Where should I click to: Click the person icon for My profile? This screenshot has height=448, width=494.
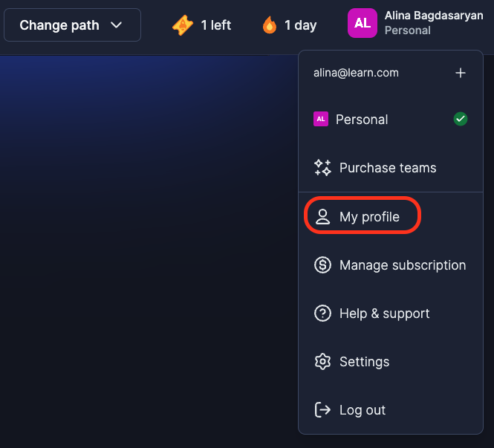pyautogui.click(x=322, y=217)
